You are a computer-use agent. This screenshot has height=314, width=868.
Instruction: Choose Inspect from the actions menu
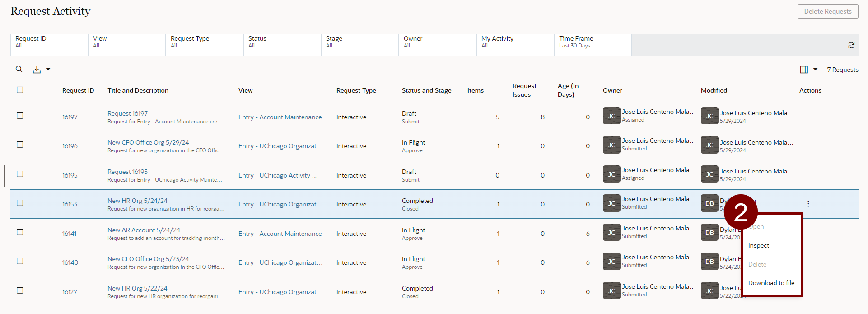(758, 246)
